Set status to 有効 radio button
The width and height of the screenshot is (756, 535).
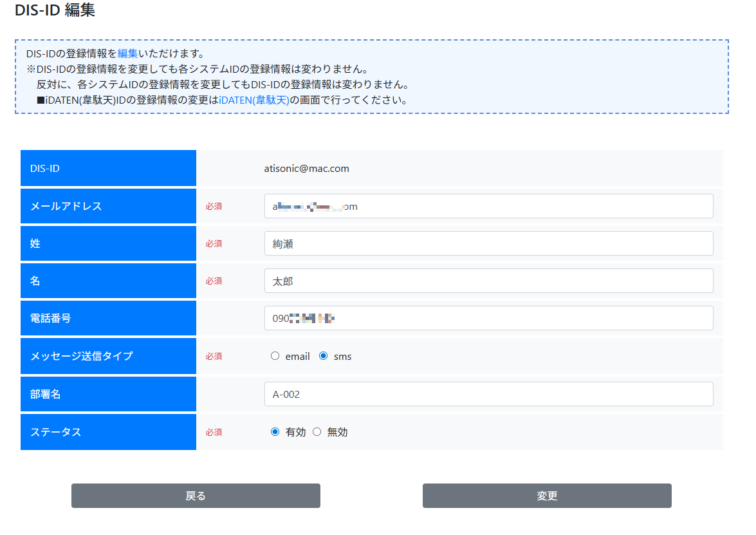click(x=275, y=432)
